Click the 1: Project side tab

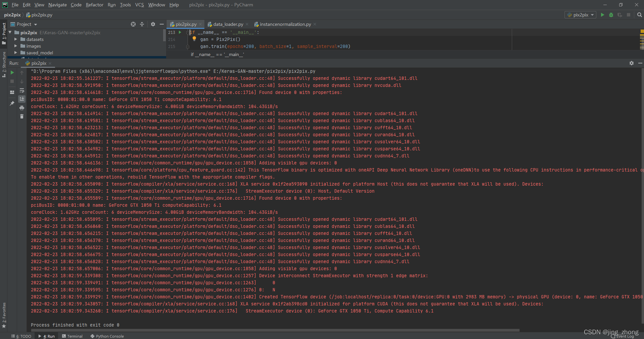[x=4, y=34]
